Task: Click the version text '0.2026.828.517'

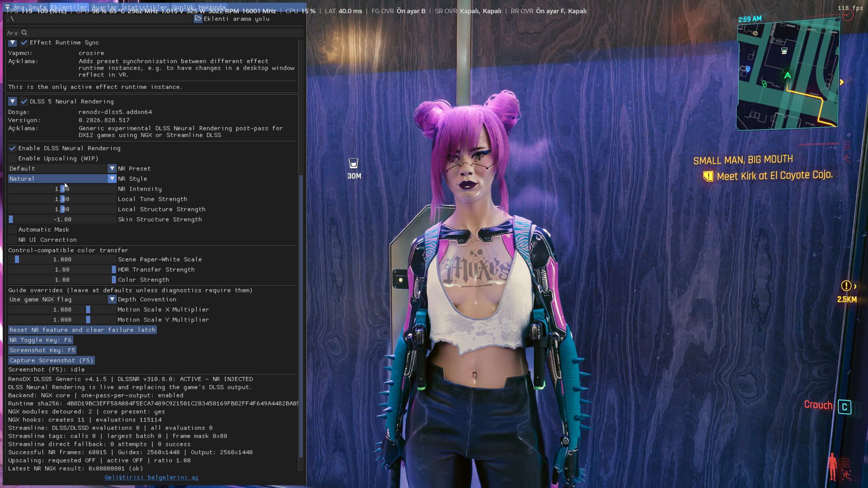Action: [x=104, y=120]
